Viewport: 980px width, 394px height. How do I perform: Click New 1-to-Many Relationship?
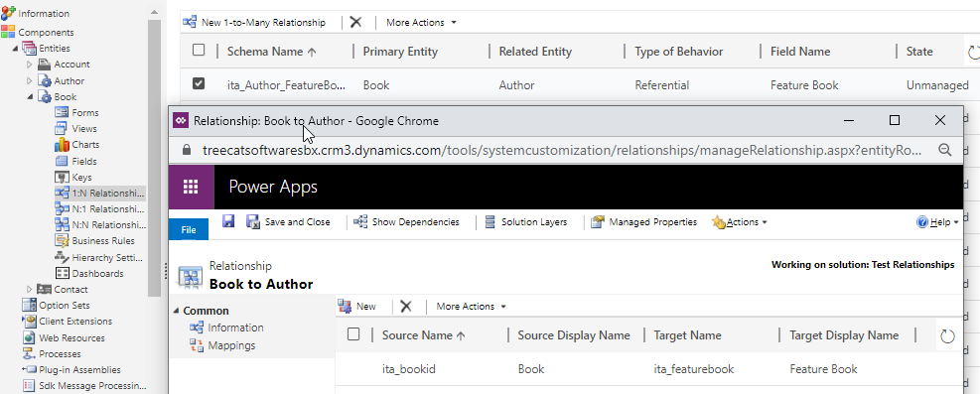[254, 23]
